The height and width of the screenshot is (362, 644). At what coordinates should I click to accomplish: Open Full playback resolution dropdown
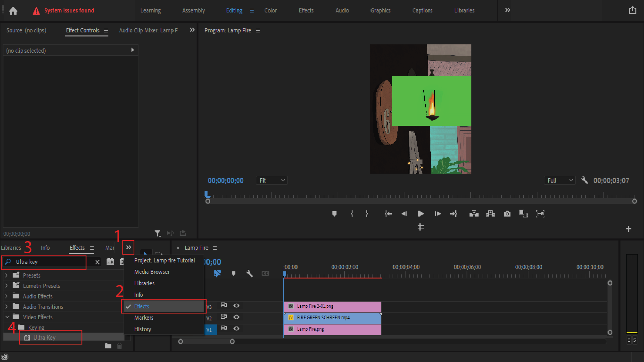point(559,180)
